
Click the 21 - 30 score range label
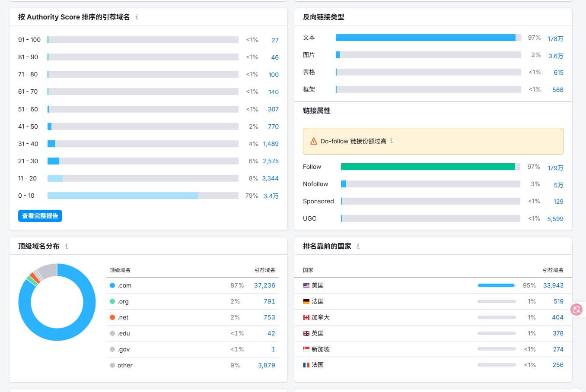28,161
